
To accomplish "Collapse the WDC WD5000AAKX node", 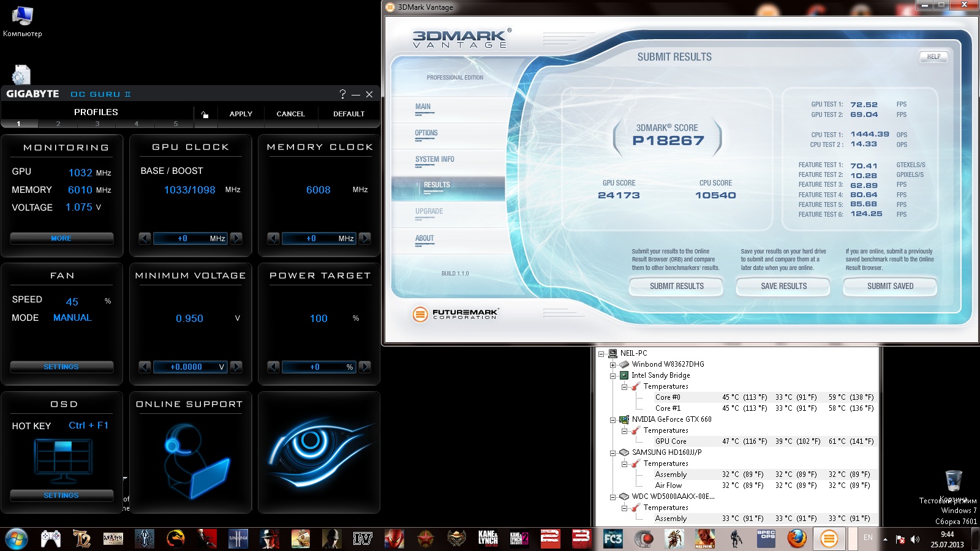I will click(x=612, y=497).
